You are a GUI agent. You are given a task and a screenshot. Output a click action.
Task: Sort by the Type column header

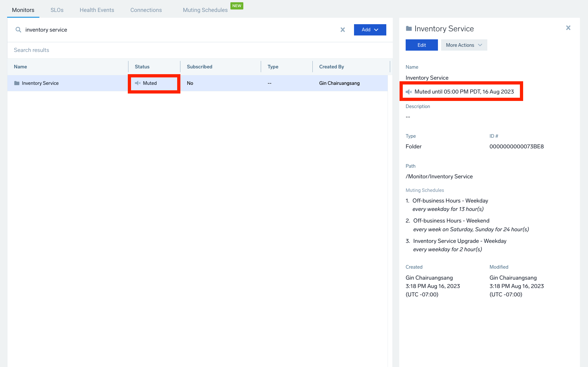[273, 67]
